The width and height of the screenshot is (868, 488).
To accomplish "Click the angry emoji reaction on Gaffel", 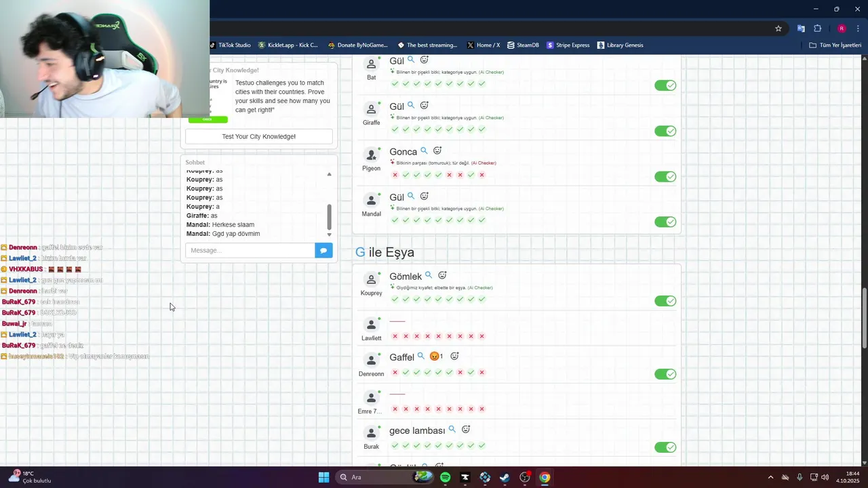I will click(436, 357).
